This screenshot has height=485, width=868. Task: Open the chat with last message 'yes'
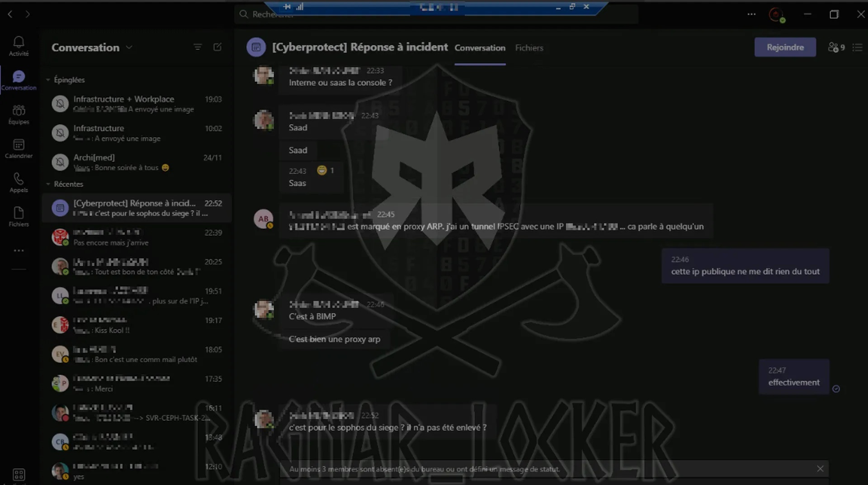[137, 471]
